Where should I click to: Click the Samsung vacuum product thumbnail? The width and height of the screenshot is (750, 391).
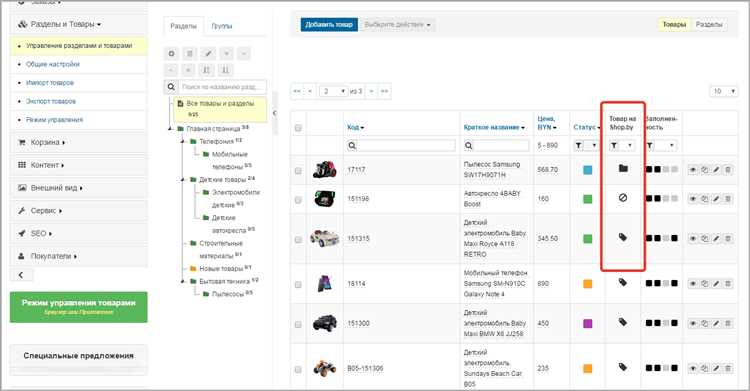tap(324, 169)
